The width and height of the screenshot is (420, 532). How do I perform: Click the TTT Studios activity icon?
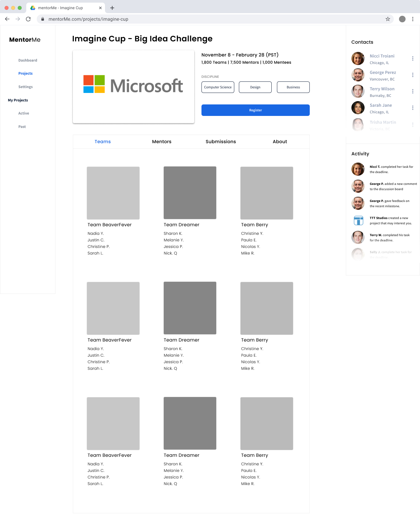(358, 220)
